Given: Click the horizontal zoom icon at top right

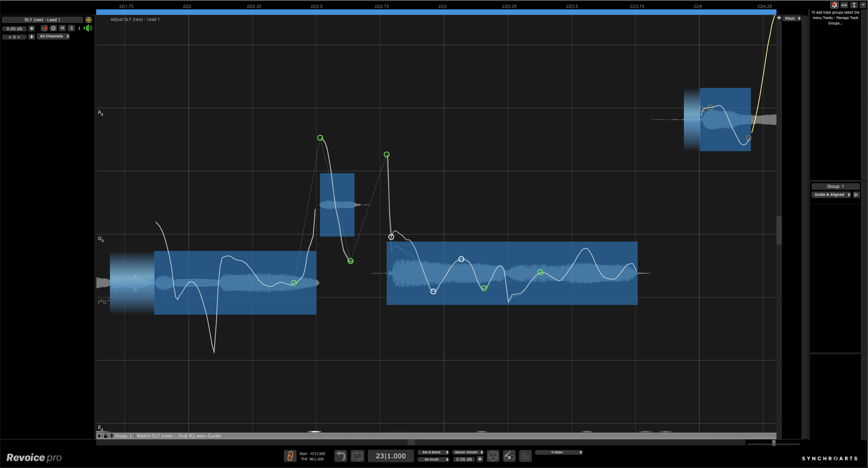Looking at the screenshot, I should tap(844, 5).
